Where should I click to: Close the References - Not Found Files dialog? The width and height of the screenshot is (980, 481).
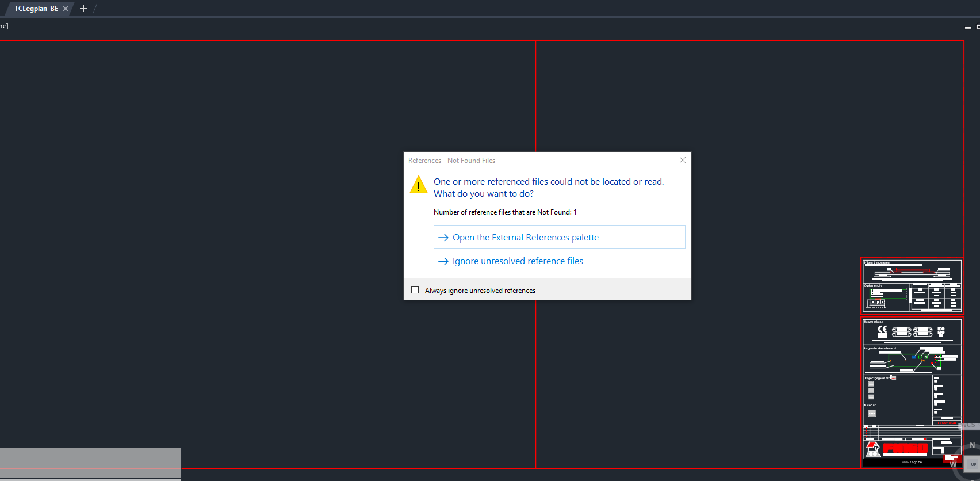pyautogui.click(x=683, y=160)
